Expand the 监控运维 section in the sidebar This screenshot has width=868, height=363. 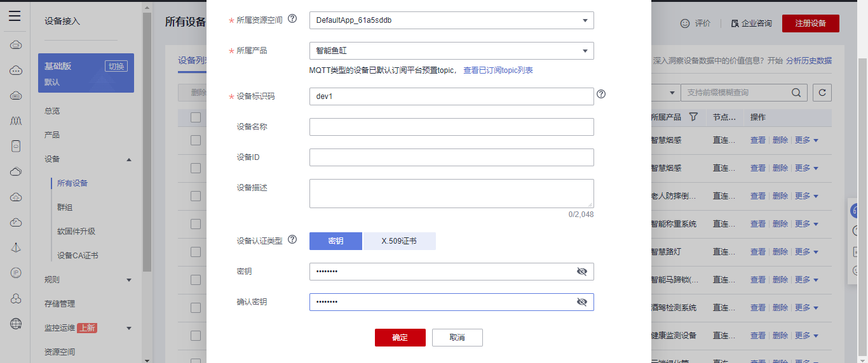129,328
